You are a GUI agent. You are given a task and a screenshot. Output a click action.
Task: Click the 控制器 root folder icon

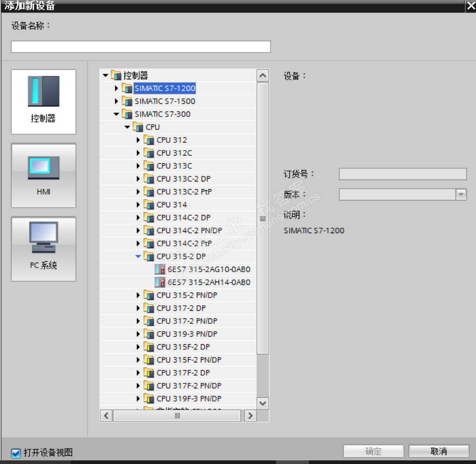pos(116,75)
